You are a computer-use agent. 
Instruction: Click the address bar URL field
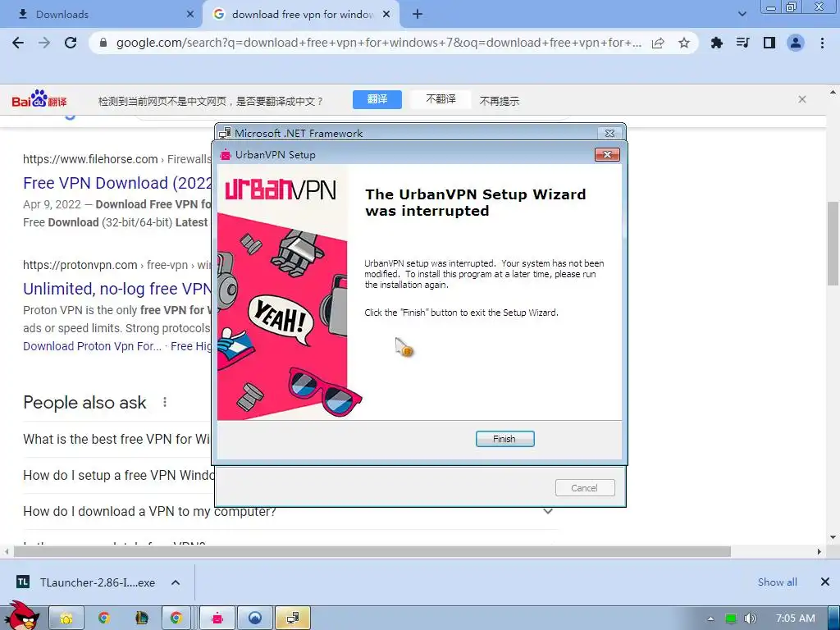click(378, 43)
